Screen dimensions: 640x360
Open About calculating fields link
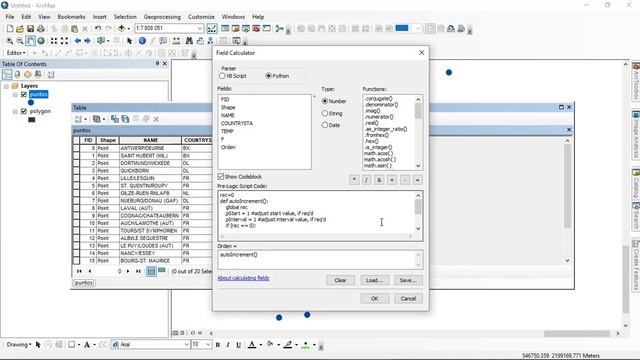pyautogui.click(x=243, y=278)
